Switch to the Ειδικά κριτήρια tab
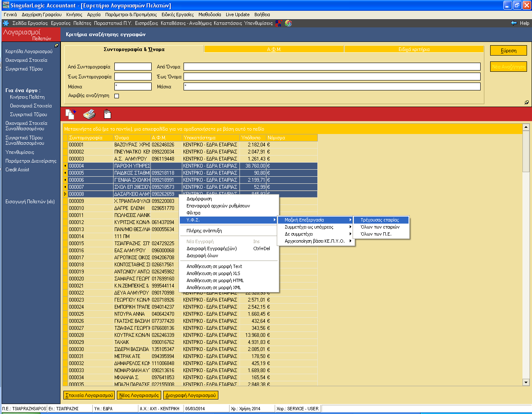This screenshot has height=414, width=532. tap(414, 49)
